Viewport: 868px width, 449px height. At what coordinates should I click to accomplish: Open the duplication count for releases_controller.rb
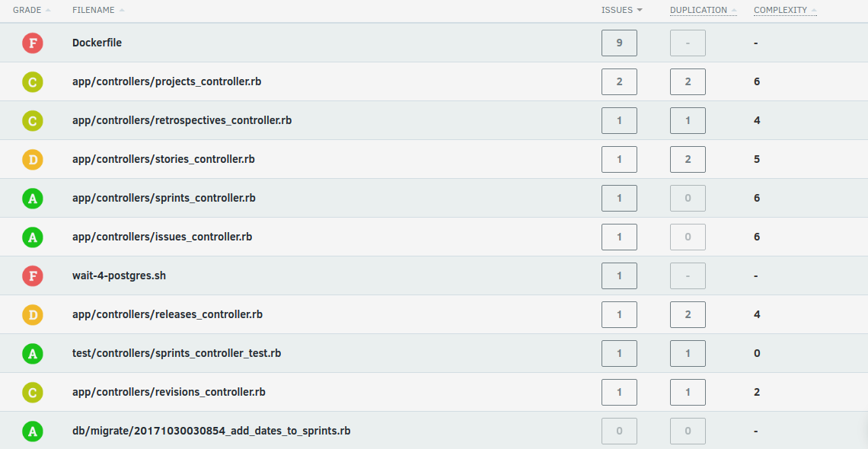(688, 315)
